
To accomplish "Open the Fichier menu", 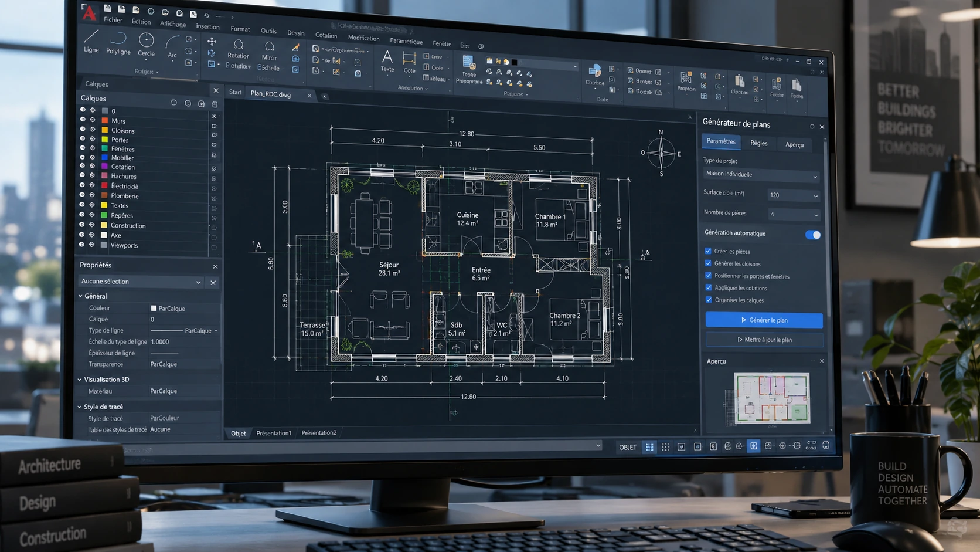I will (x=113, y=19).
